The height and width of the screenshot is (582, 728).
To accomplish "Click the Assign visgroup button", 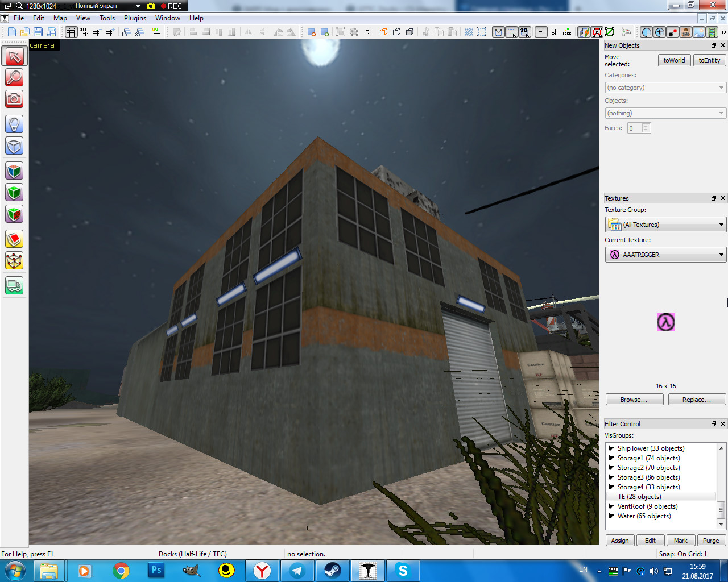I will tap(620, 541).
